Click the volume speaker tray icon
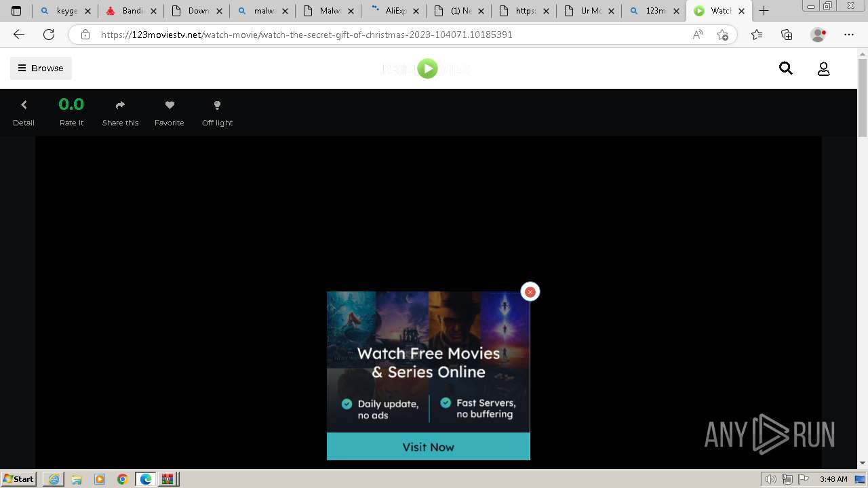The height and width of the screenshot is (488, 868). [771, 479]
